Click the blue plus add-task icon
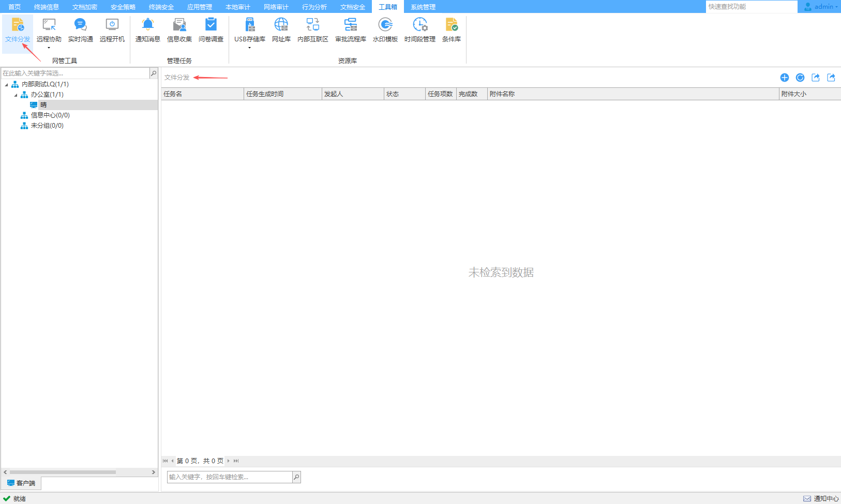Screen dimensions: 841x504 pyautogui.click(x=784, y=78)
